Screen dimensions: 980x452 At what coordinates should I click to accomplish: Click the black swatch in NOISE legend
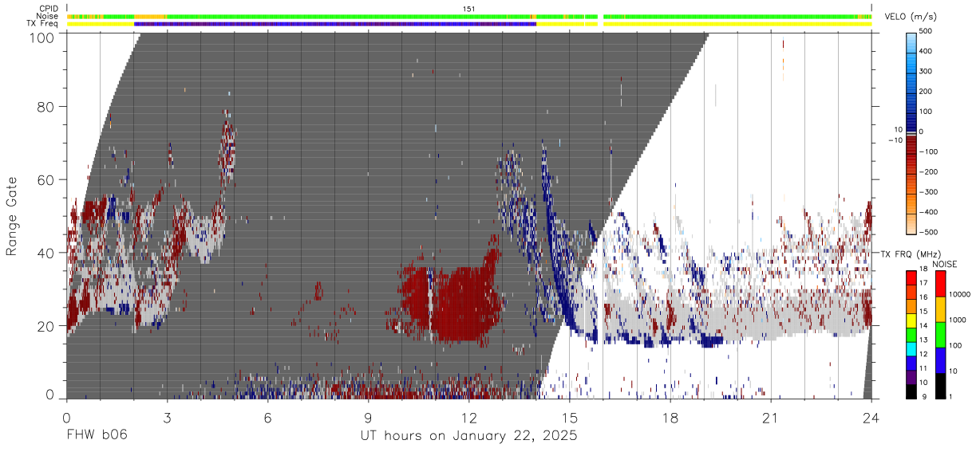pos(940,386)
